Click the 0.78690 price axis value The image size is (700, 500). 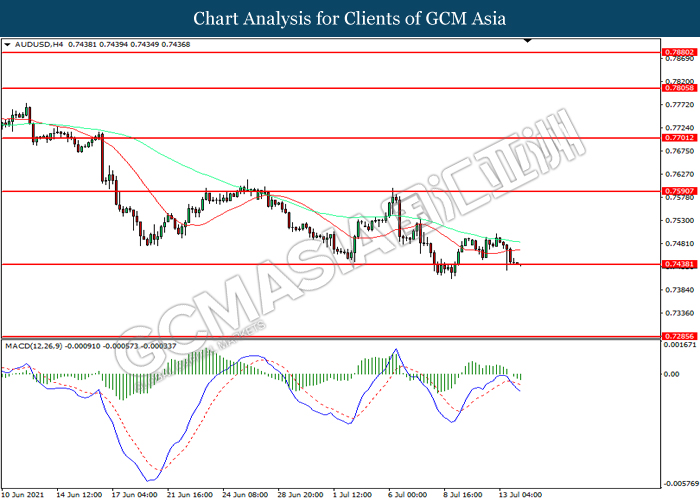coord(678,60)
